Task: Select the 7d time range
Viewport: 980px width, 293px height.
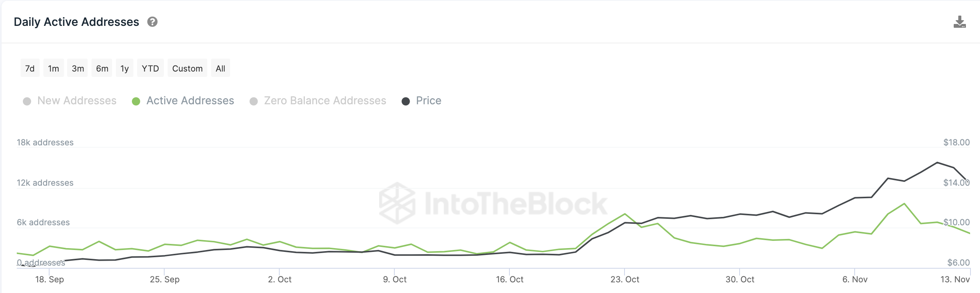Action: click(30, 68)
